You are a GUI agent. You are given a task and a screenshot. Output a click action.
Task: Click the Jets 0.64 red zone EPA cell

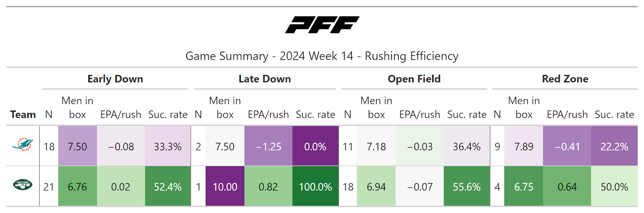(x=567, y=187)
